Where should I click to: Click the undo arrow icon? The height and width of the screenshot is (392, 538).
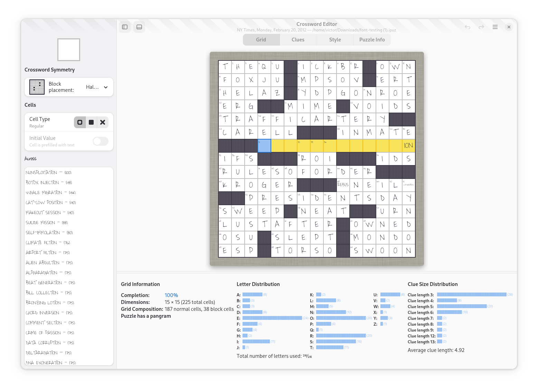coord(468,27)
